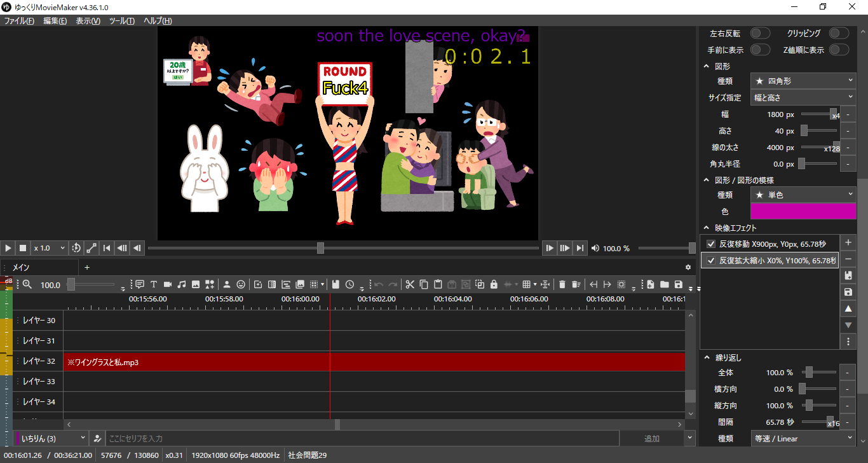868x463 pixels.
Task: Uncheck the 反復移動 effect checkbox
Action: (x=711, y=244)
